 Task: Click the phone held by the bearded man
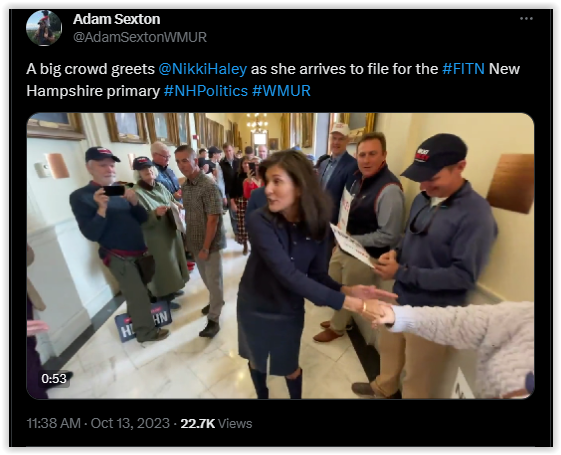114,190
